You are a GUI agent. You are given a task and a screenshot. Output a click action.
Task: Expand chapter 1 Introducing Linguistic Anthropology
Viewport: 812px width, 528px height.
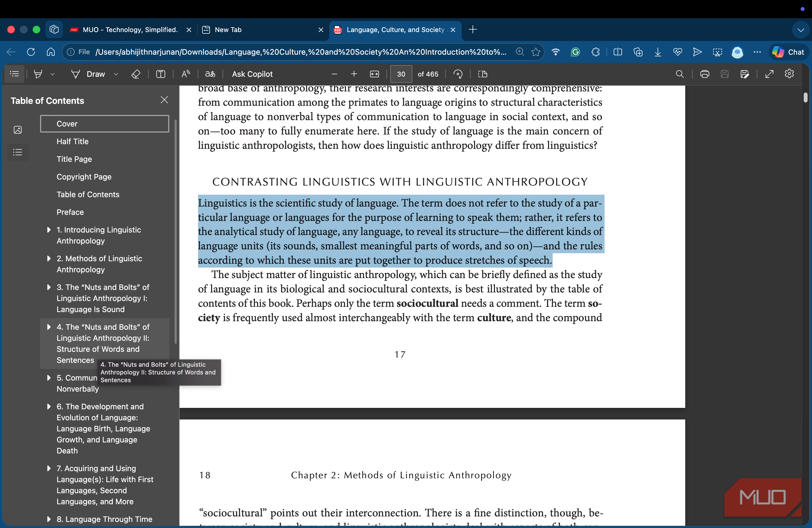click(x=49, y=230)
